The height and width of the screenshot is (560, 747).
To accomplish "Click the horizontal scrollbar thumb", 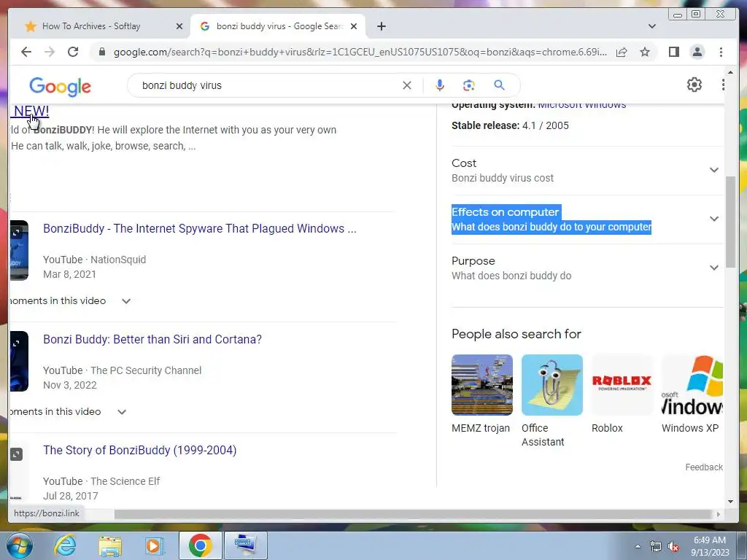I will click(x=414, y=514).
